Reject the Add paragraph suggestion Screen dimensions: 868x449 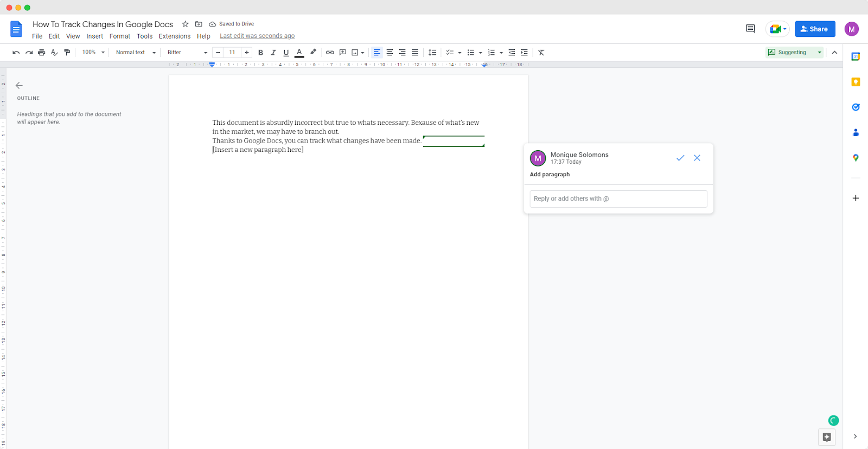pos(697,158)
